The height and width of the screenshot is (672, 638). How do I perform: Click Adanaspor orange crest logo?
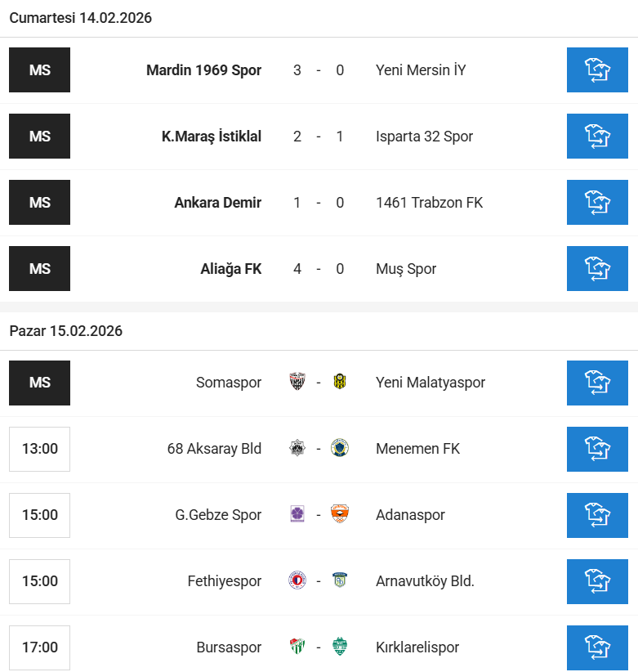(340, 515)
